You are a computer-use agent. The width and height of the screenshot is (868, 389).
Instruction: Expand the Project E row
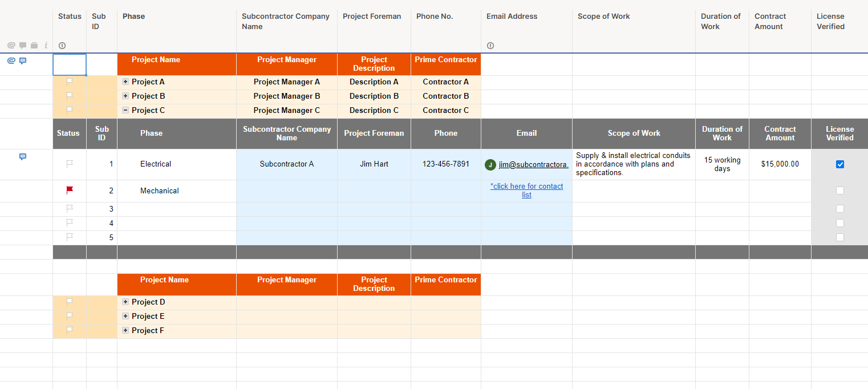click(125, 316)
